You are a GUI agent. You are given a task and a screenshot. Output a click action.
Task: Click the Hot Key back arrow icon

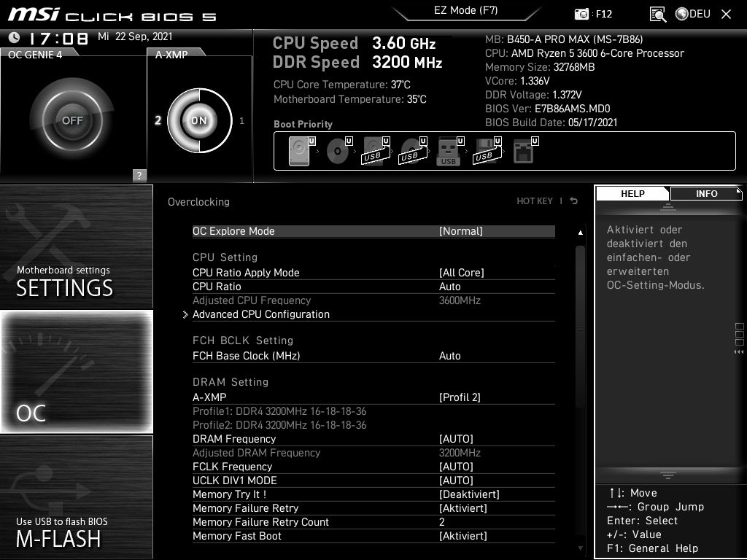(x=574, y=201)
